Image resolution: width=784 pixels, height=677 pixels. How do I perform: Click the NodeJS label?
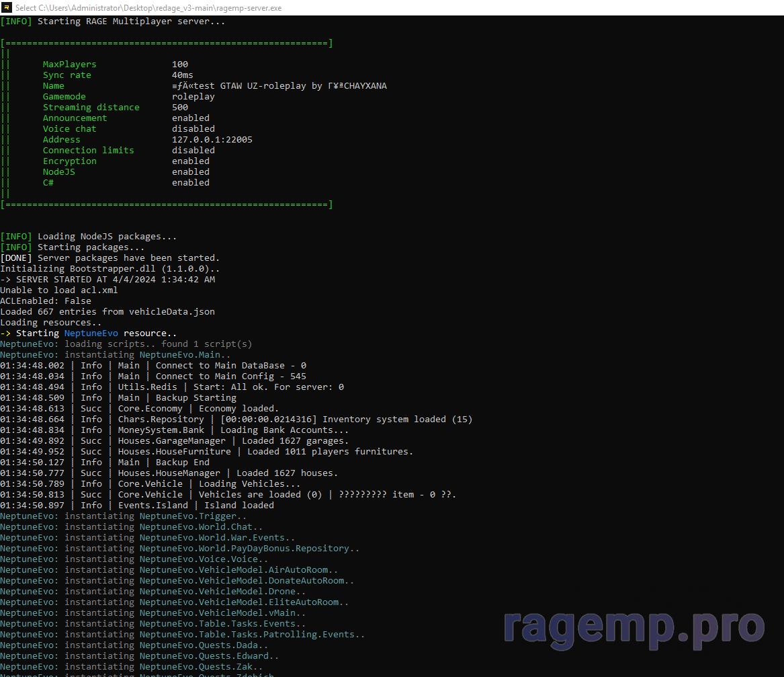point(59,172)
